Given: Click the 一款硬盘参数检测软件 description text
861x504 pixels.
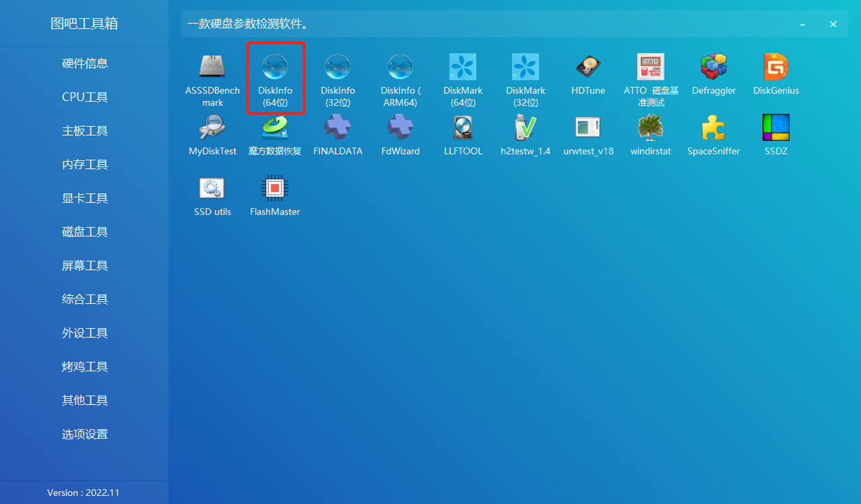Looking at the screenshot, I should pos(247,24).
